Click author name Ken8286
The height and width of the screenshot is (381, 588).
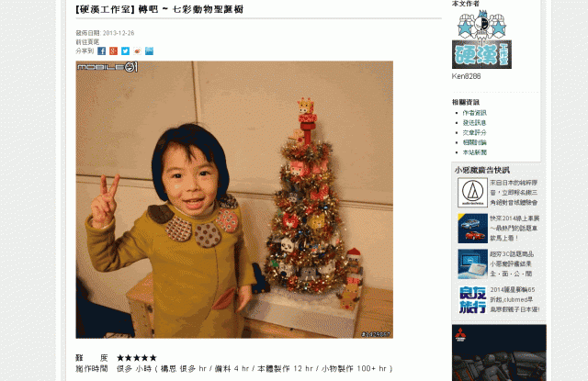(x=466, y=76)
